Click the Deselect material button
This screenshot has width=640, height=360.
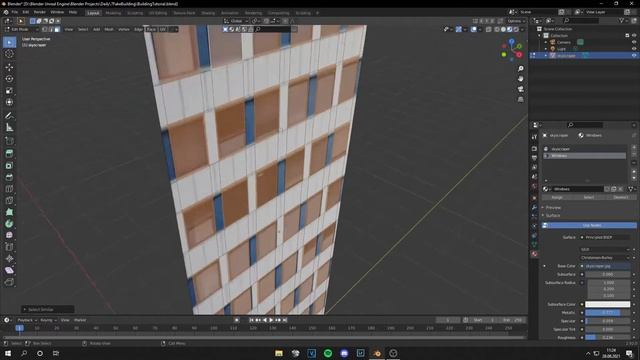(620, 198)
